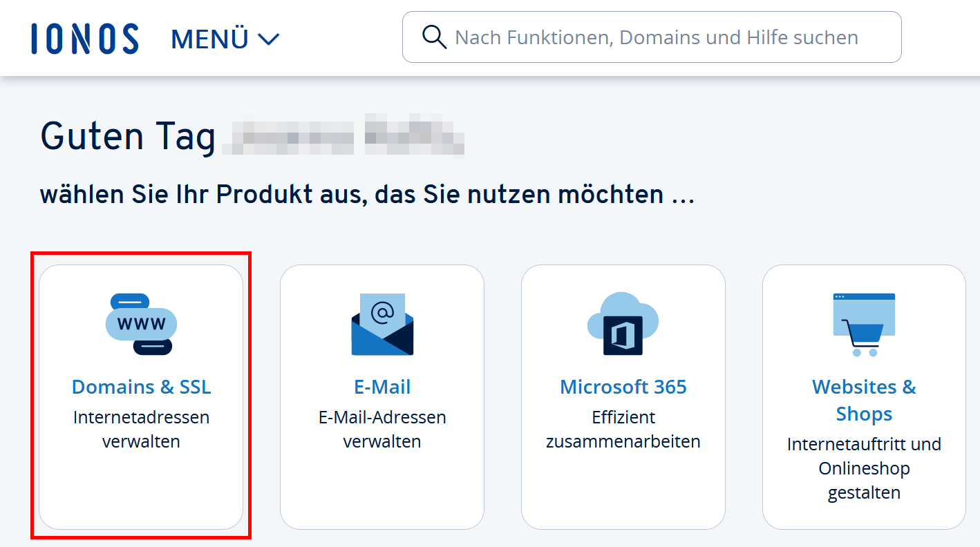The height and width of the screenshot is (547, 980).
Task: Click 'E-Mail-Adressen verwalten' text
Action: pos(382,430)
